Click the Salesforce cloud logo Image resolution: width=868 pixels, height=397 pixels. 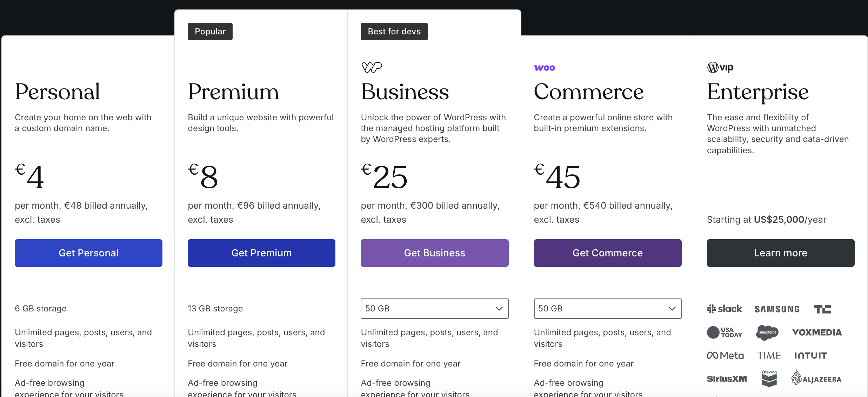pos(767,332)
